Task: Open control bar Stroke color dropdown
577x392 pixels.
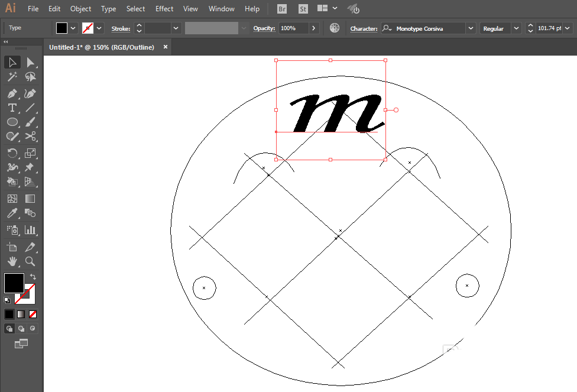Action: point(99,28)
